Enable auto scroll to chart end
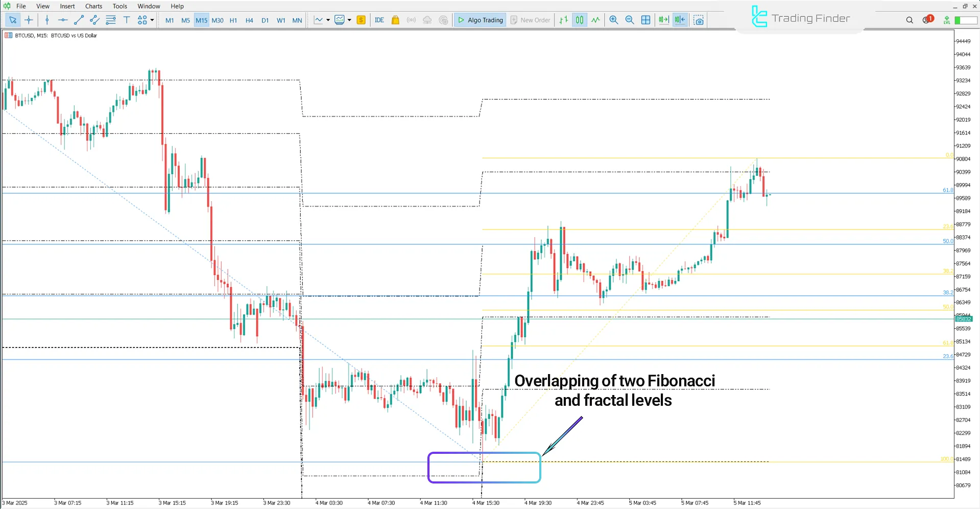This screenshot has height=509, width=980. coord(664,20)
